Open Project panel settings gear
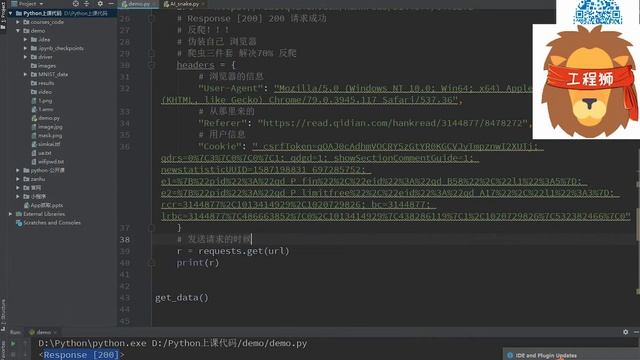Viewport: 640px width, 360px height. coord(100,4)
